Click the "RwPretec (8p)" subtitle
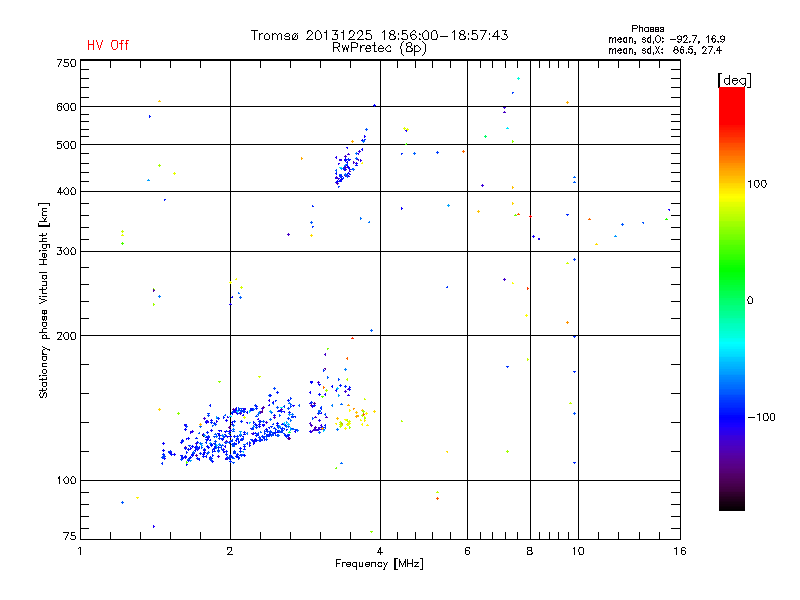Viewport: 800px width, 600px height. [x=380, y=48]
